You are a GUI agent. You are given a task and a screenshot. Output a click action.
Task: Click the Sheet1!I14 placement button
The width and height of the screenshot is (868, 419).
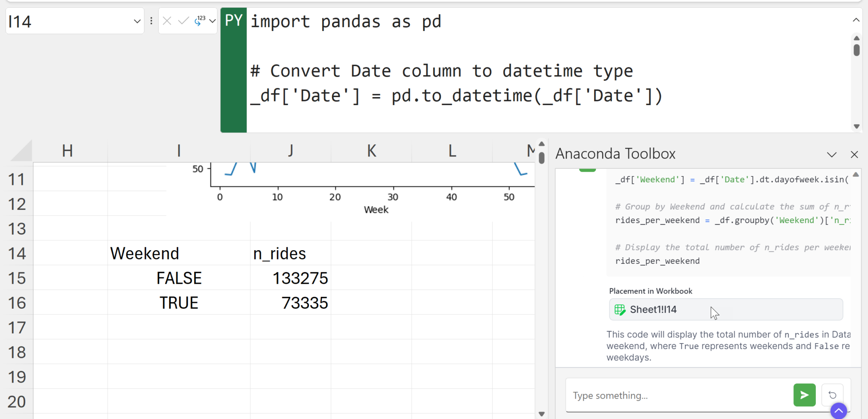click(x=725, y=309)
